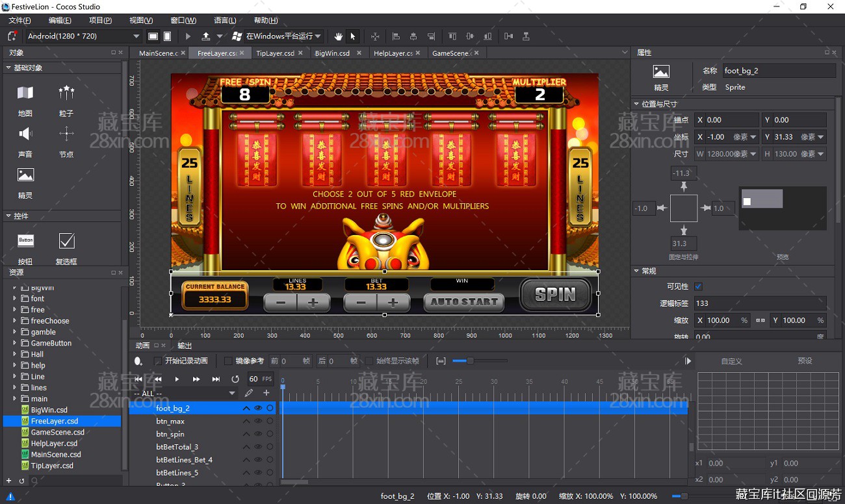The height and width of the screenshot is (504, 845).
Task: Close the FreeLayer.csd tab
Action: (242, 53)
